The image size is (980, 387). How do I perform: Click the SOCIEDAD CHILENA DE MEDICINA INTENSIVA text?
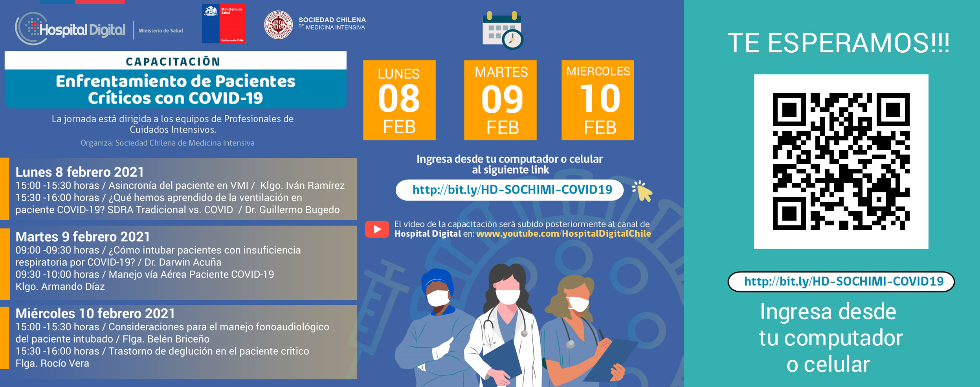(x=332, y=23)
